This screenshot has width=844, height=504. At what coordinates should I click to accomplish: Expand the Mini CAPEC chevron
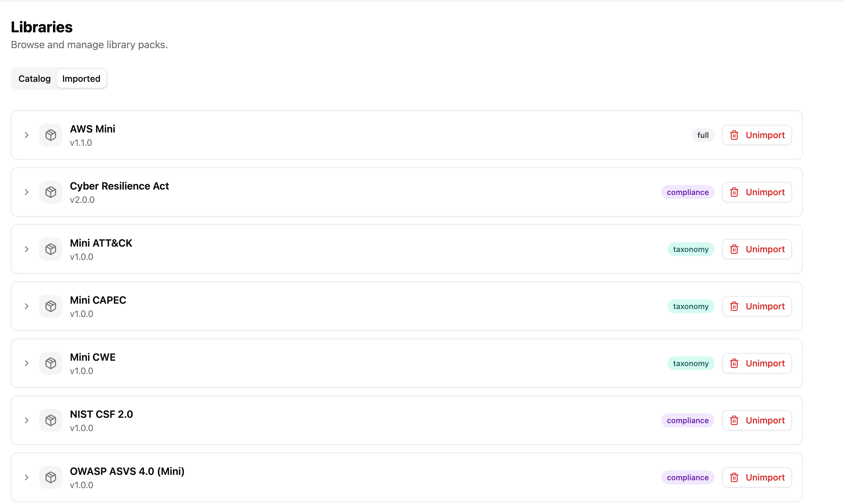click(27, 306)
